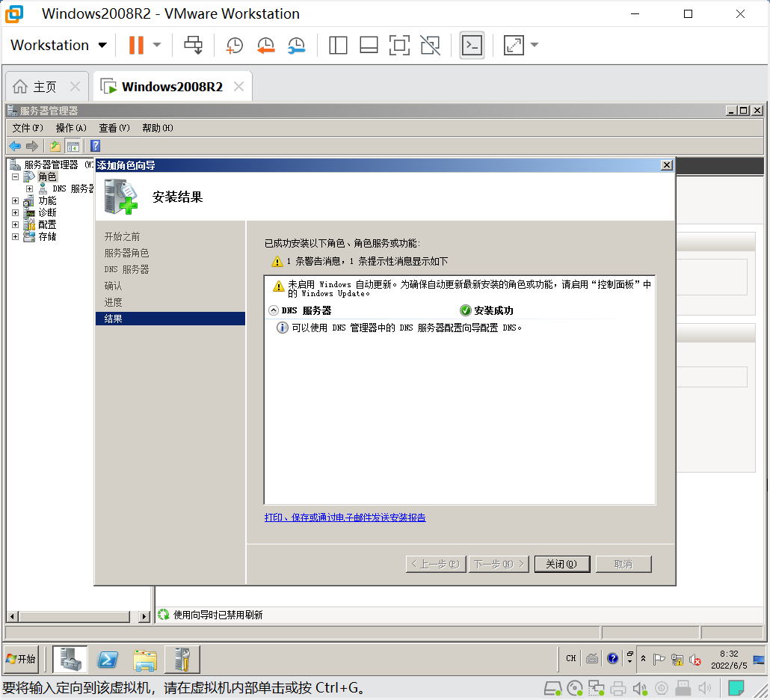Image resolution: width=770 pixels, height=700 pixels.
Task: Click the VMware message log icon
Action: pos(736,688)
